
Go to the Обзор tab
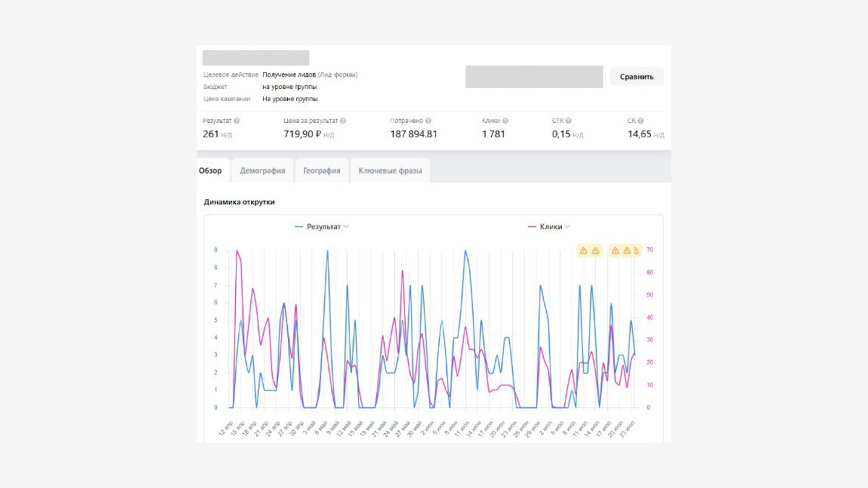210,171
